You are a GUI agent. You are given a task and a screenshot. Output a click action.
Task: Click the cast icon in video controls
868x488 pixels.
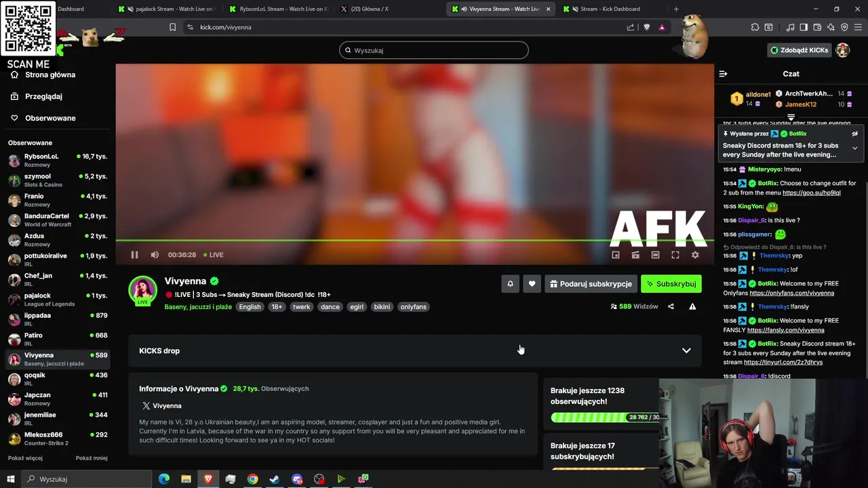(635, 255)
